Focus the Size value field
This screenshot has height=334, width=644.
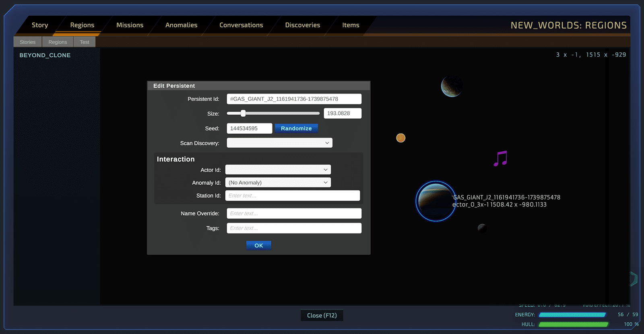(343, 113)
